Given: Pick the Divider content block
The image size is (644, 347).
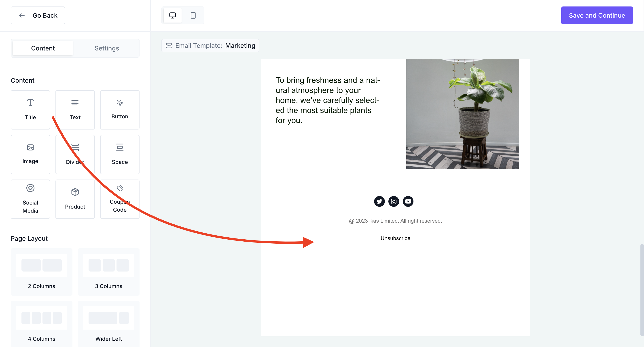Looking at the screenshot, I should [x=75, y=155].
